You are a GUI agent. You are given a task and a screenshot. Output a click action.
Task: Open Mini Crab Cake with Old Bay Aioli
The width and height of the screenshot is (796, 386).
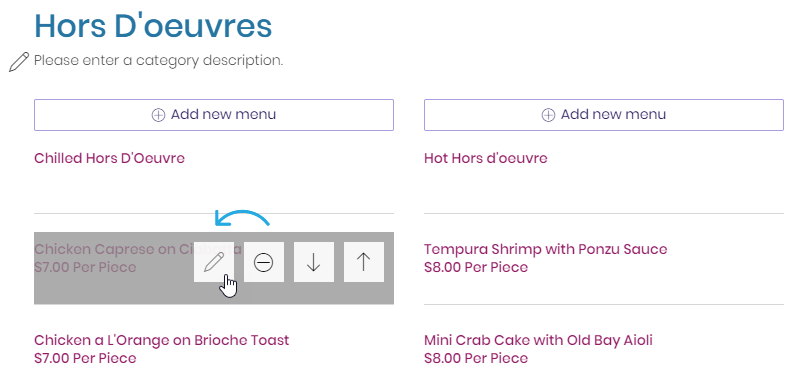click(538, 340)
